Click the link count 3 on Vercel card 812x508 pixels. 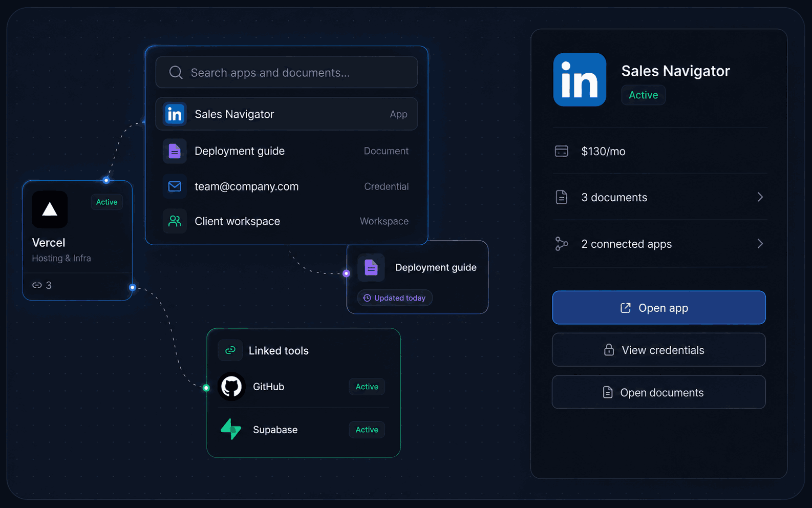49,285
